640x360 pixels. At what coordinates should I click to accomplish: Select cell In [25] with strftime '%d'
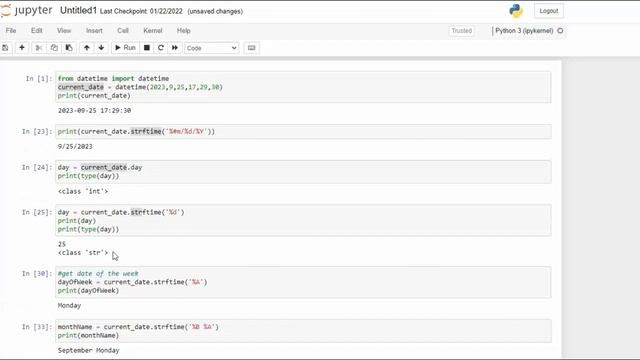[x=303, y=220]
